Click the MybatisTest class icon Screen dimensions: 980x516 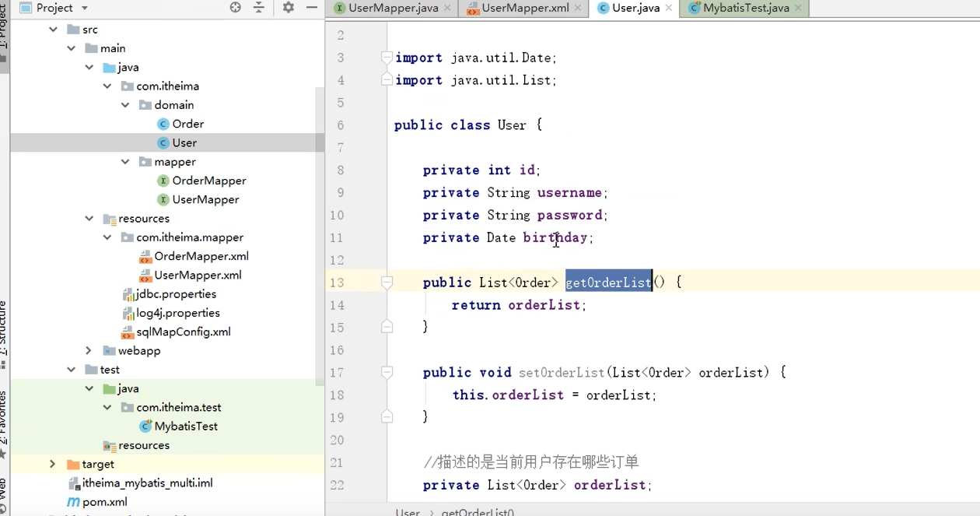145,426
